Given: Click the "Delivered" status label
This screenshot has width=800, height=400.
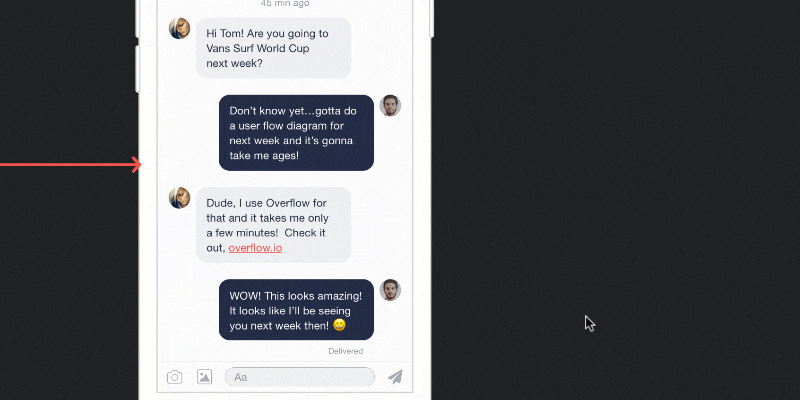Looking at the screenshot, I should click(345, 351).
